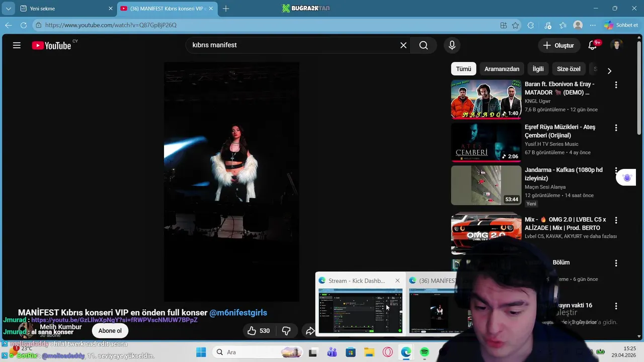Click the browser address bar URL
Screen dimensions: 644x362
point(111,25)
